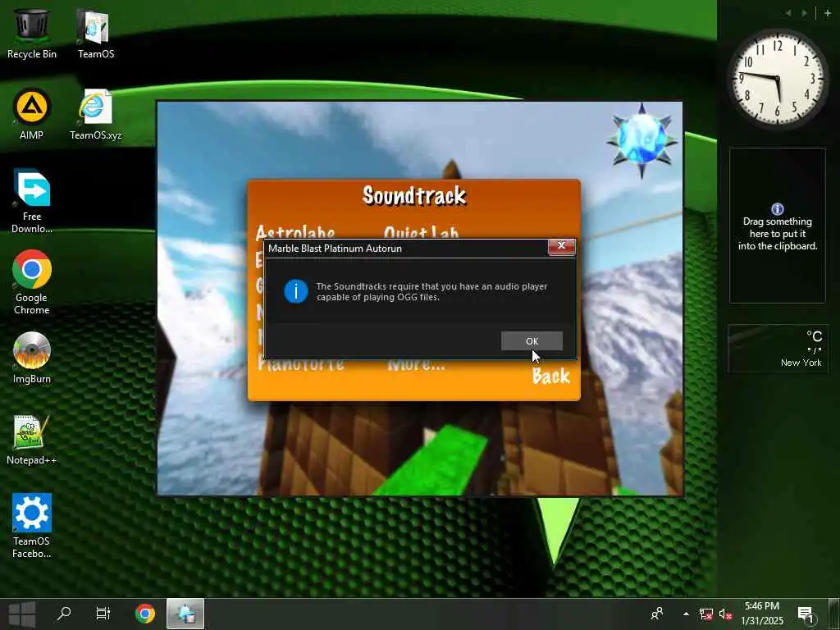
Task: Open the TeamOS desktop shortcut
Action: click(x=96, y=33)
